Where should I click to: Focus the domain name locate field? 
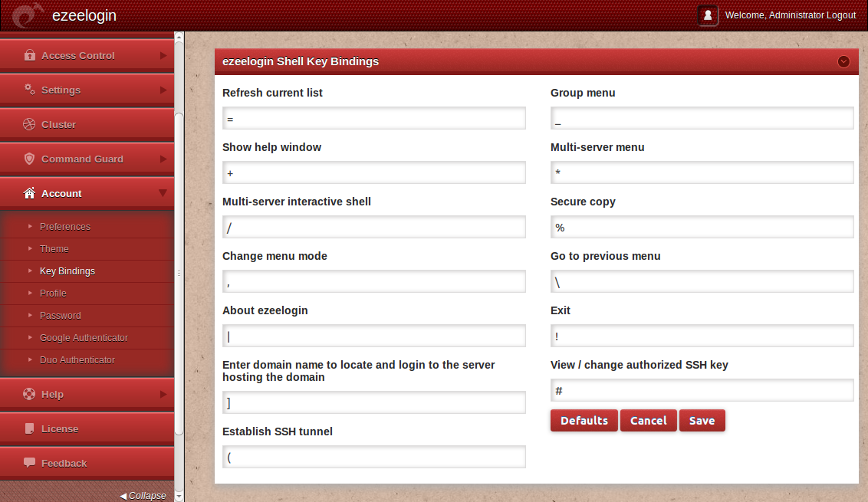tap(374, 402)
